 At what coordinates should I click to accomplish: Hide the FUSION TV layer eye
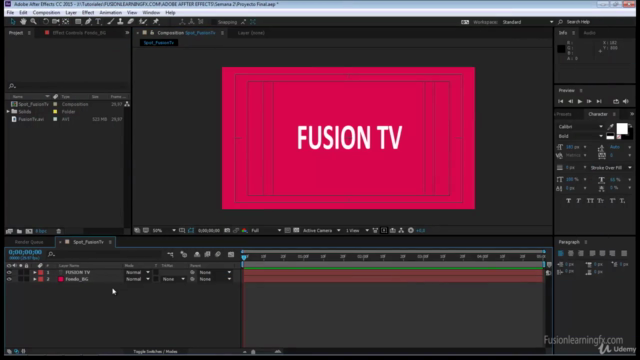pos(9,272)
